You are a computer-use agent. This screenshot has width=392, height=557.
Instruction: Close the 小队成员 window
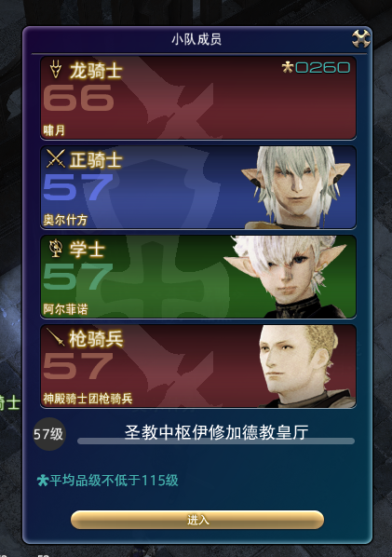(361, 38)
